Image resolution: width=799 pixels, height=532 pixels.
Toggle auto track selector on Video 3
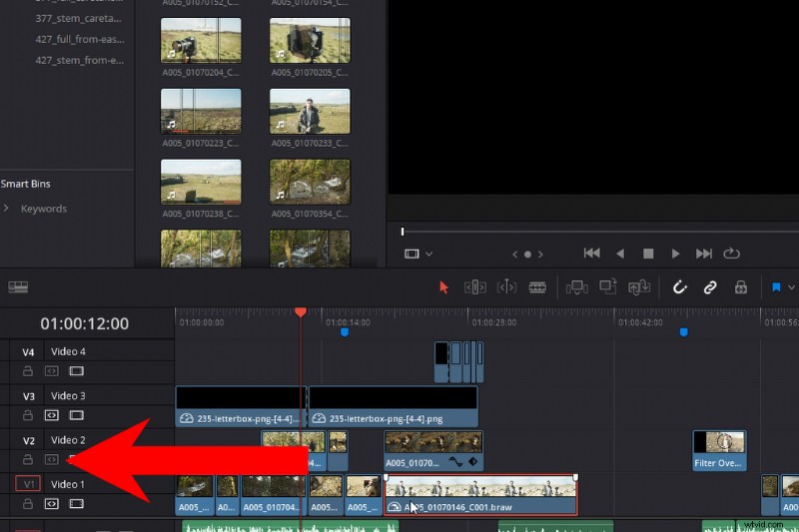click(52, 415)
